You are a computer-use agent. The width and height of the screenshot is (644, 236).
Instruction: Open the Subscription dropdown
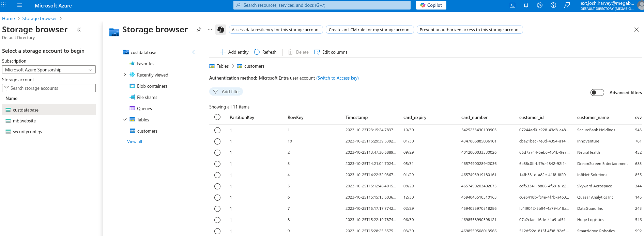click(x=49, y=70)
